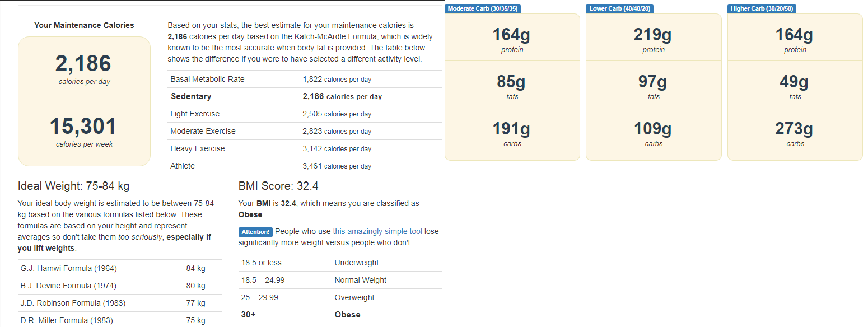
Task: Select the Athlete calories row
Action: 304,166
